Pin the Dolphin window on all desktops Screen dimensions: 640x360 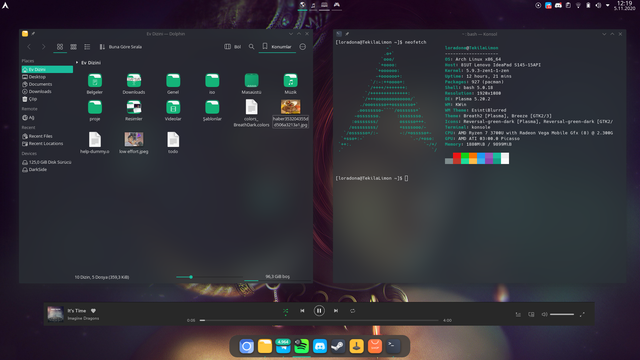coord(33,34)
